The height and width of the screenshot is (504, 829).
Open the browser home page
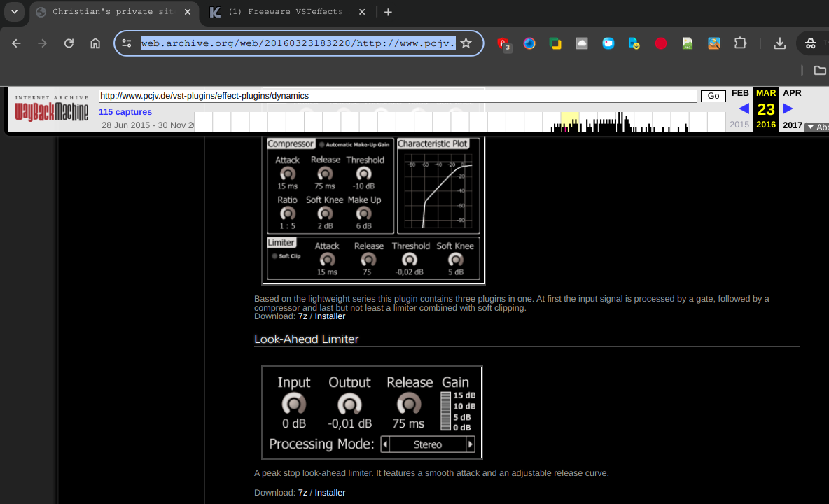(x=95, y=43)
